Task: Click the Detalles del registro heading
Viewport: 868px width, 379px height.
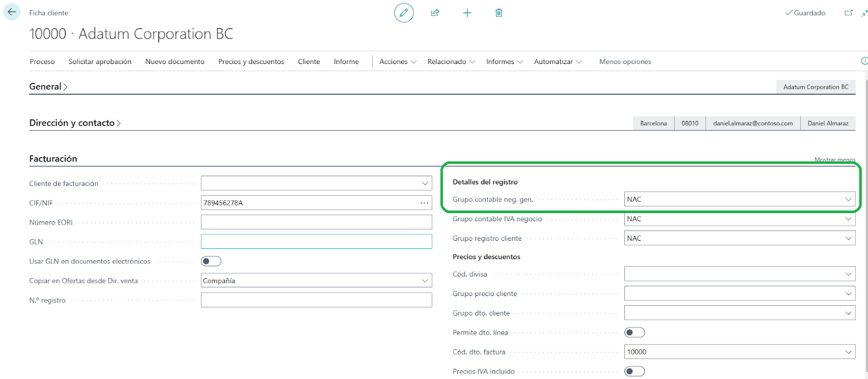Action: coord(485,182)
